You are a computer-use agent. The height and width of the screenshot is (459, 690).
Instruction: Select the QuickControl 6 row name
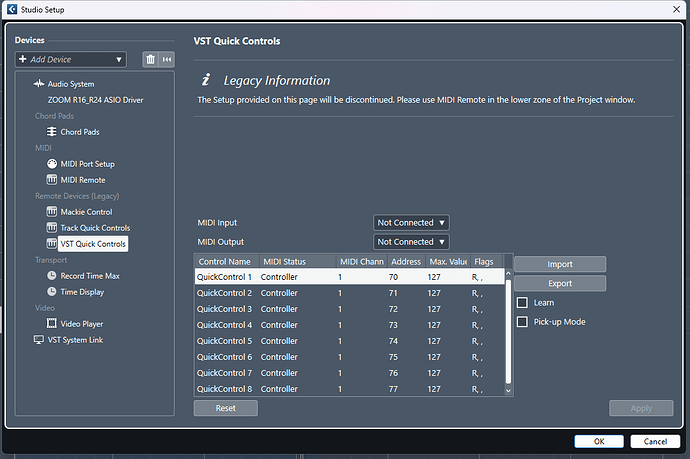[224, 357]
